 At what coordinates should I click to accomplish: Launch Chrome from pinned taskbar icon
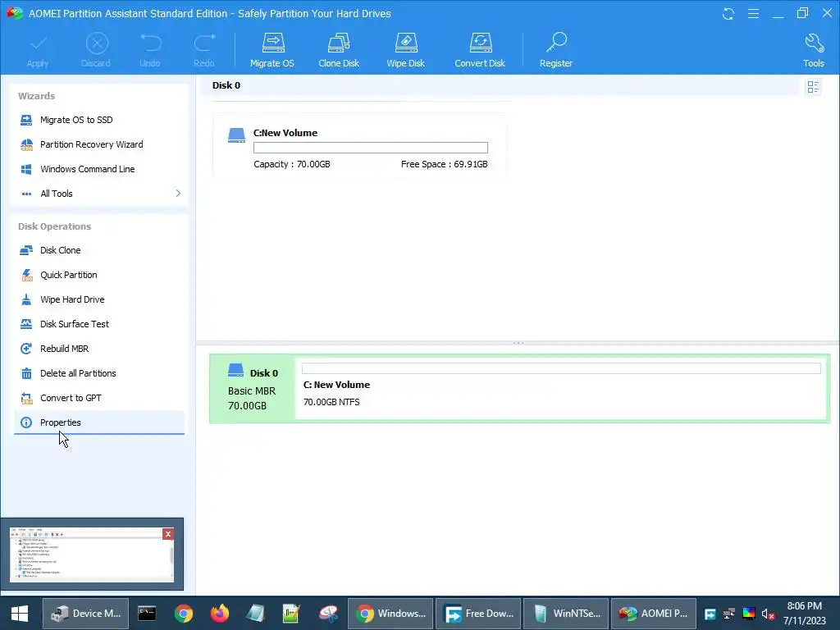(183, 614)
